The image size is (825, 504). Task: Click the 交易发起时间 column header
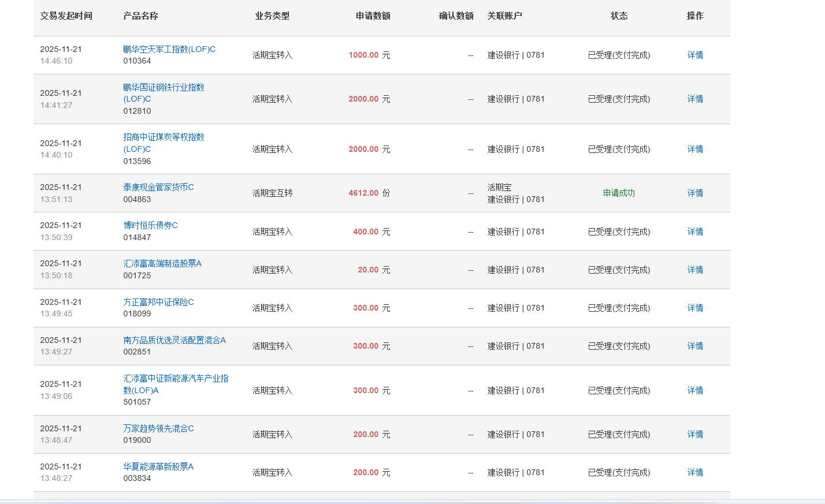(66, 16)
